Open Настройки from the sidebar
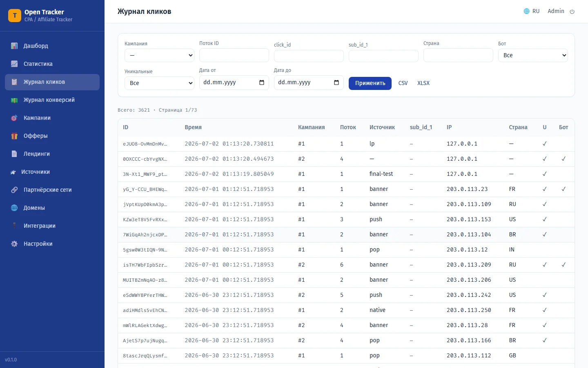 pos(52,244)
